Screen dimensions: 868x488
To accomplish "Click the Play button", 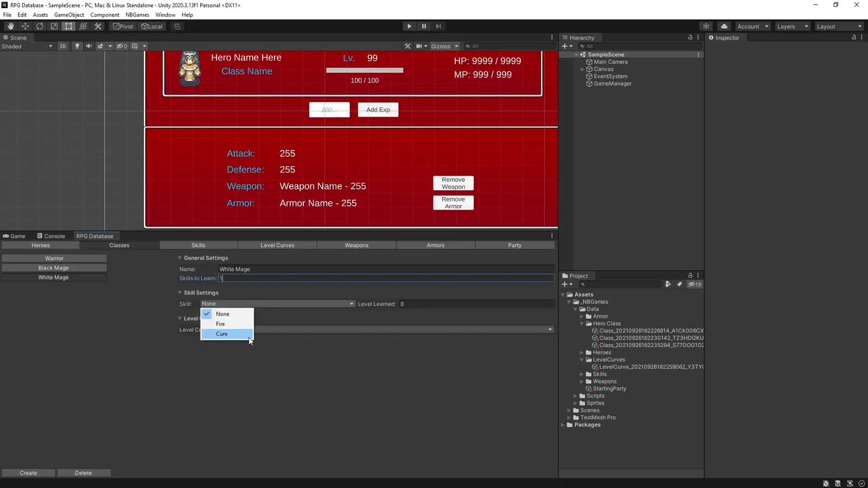I will coord(410,26).
